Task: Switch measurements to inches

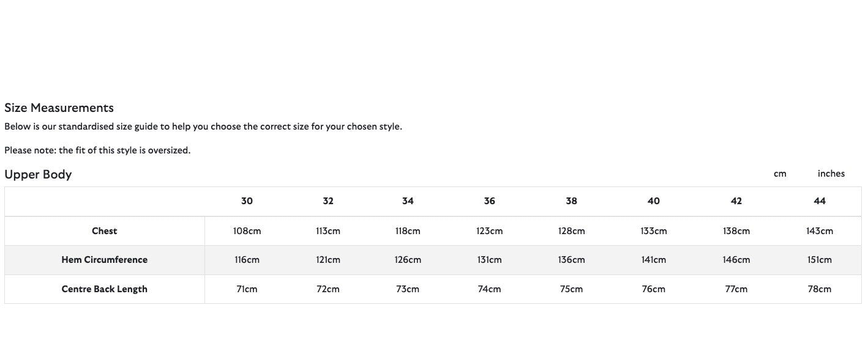Action: [831, 174]
